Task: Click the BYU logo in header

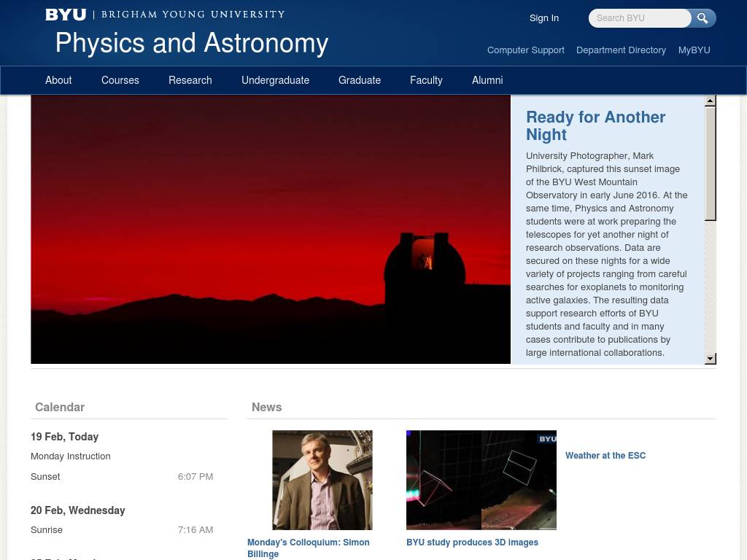Action: (66, 15)
